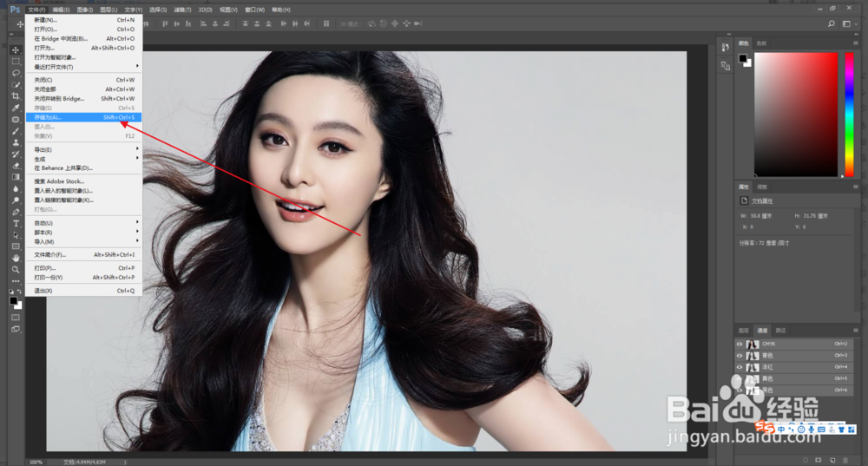868x466 pixels.
Task: Open Sogou IME soft keyboard icon
Action: click(x=821, y=430)
